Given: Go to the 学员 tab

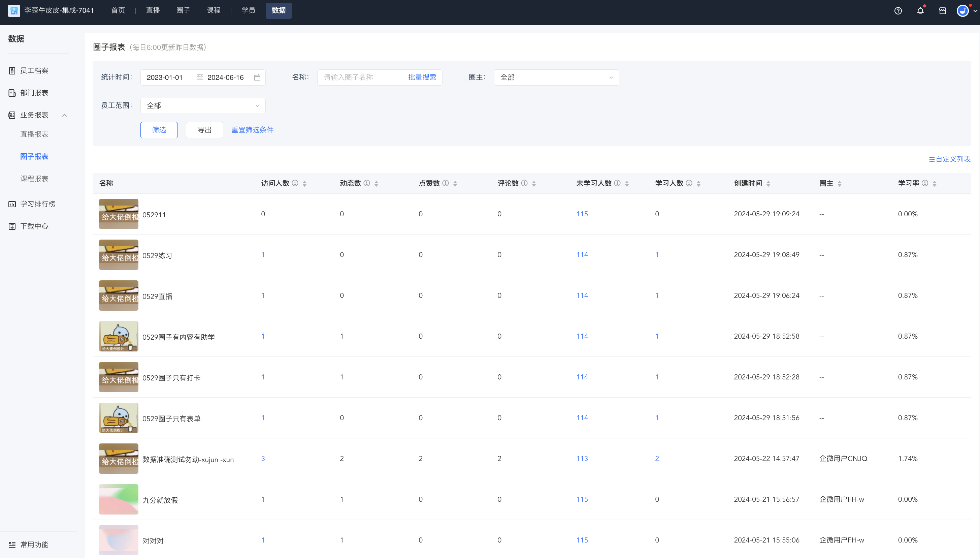Looking at the screenshot, I should (x=248, y=10).
